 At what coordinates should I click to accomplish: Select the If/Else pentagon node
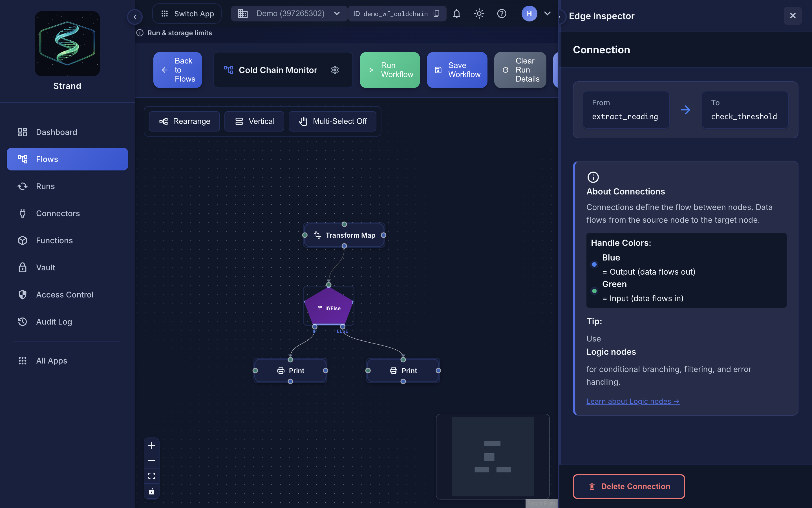tap(329, 306)
